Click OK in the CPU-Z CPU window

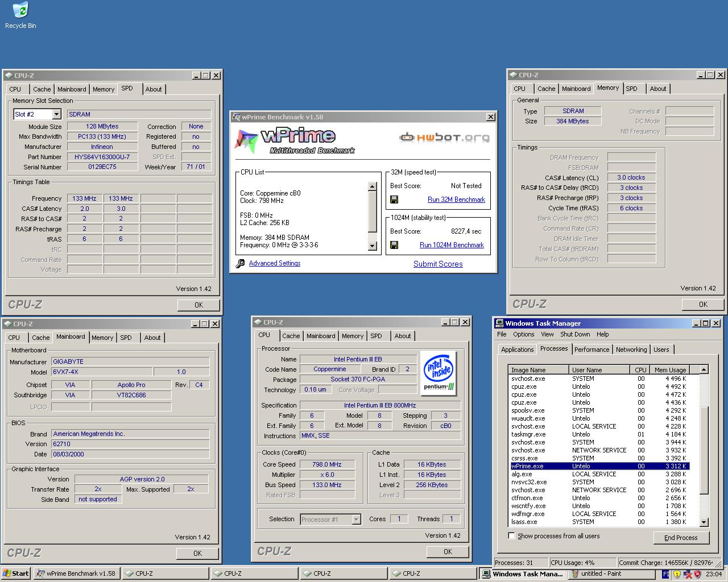coord(448,551)
